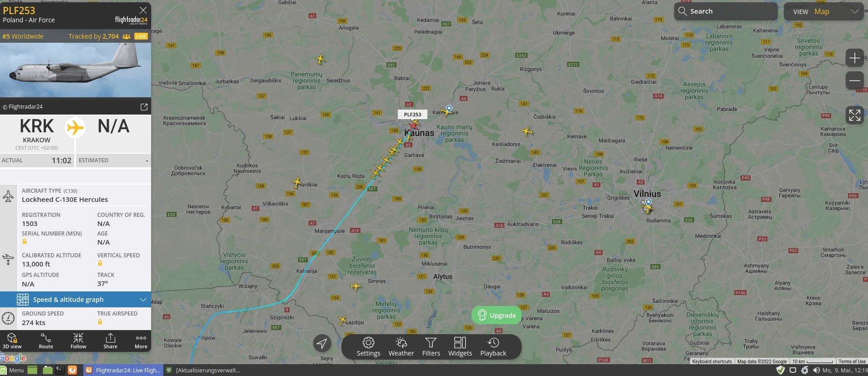The image size is (868, 376).
Task: Start Playback mode
Action: pos(493,347)
